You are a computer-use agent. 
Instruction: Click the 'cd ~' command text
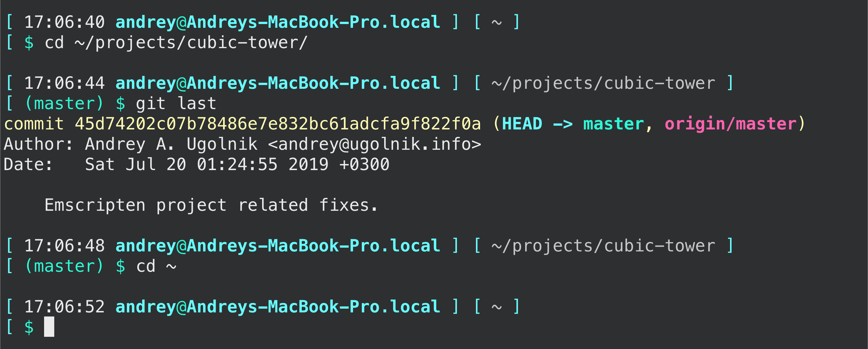[156, 266]
